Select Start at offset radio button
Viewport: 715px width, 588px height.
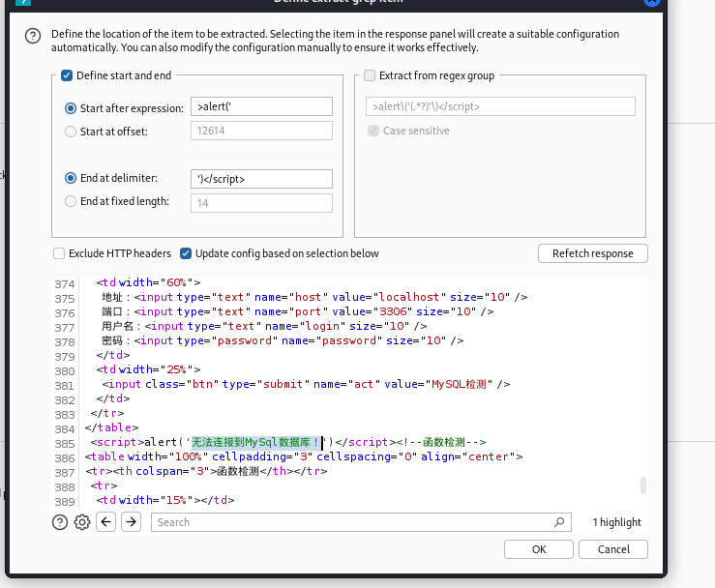[x=71, y=132]
